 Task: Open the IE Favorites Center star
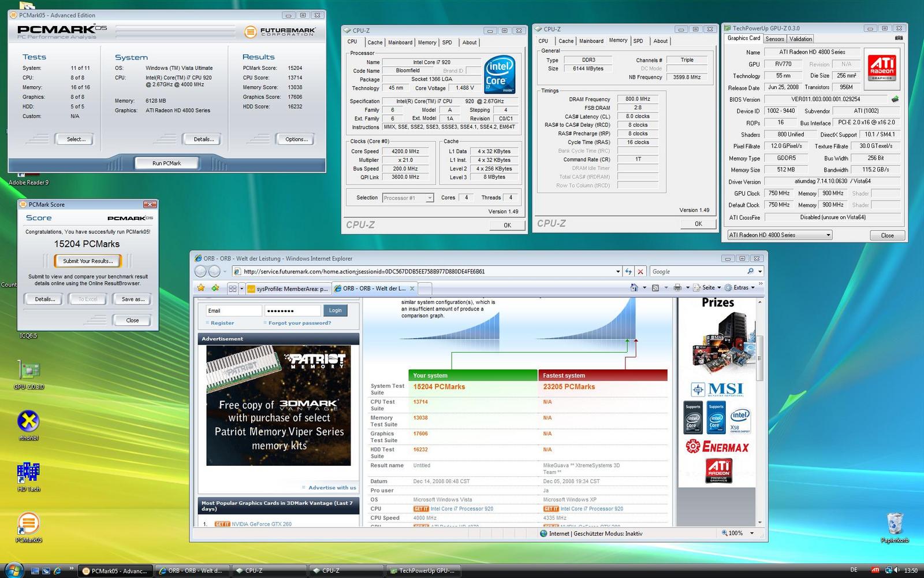(201, 288)
